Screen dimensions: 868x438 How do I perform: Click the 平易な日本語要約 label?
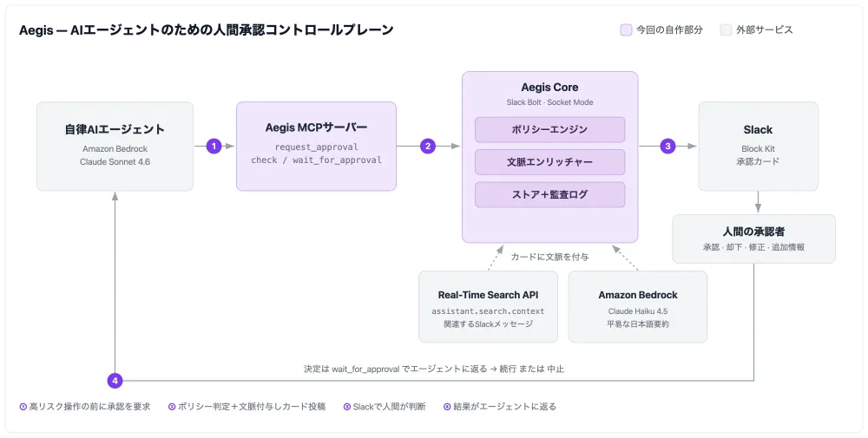pos(638,324)
